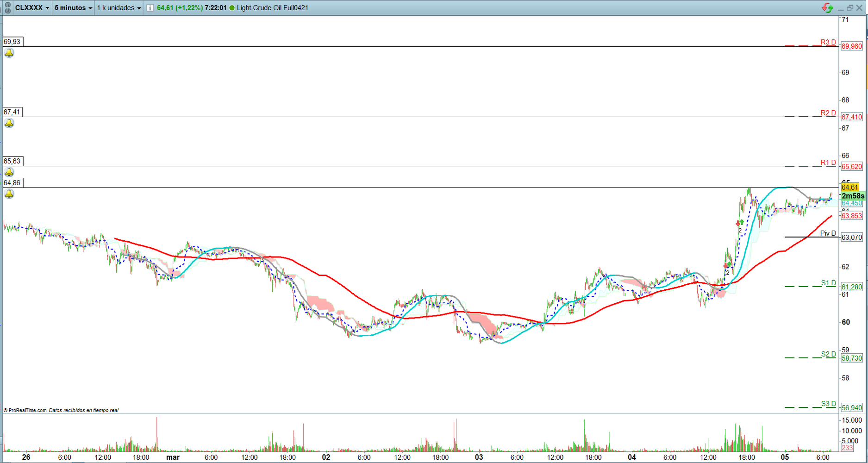Click the alert bell under 69,93
This screenshot has height=463, width=868.
pos(9,53)
